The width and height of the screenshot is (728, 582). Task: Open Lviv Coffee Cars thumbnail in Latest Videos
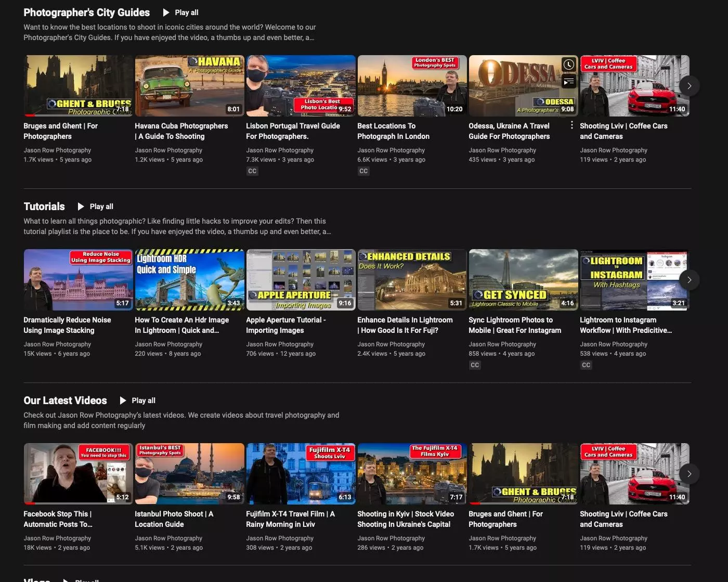[x=634, y=474]
